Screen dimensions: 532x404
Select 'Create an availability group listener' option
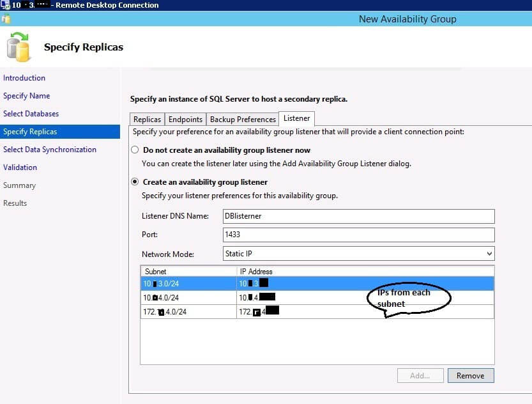[x=135, y=182]
